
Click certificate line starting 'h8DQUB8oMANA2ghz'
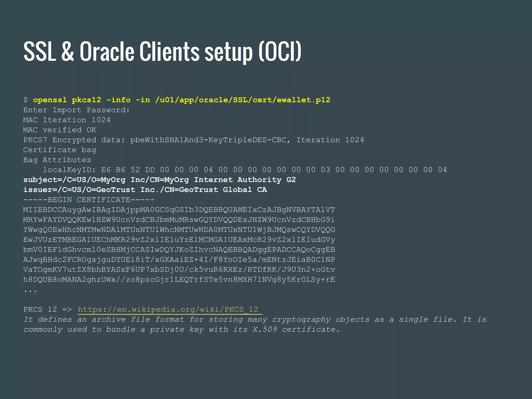[179, 280]
